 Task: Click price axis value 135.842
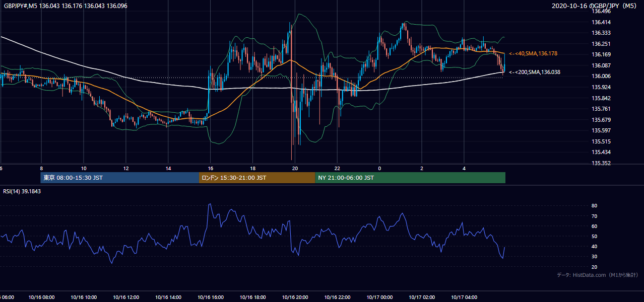click(x=601, y=98)
